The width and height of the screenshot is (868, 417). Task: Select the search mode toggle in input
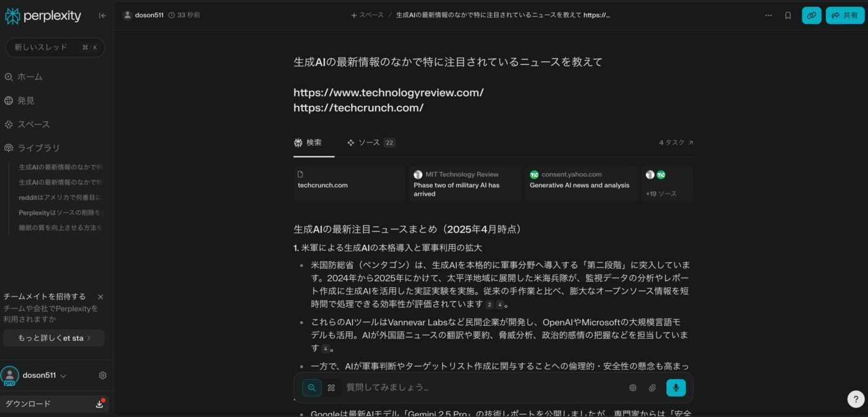tap(312, 388)
